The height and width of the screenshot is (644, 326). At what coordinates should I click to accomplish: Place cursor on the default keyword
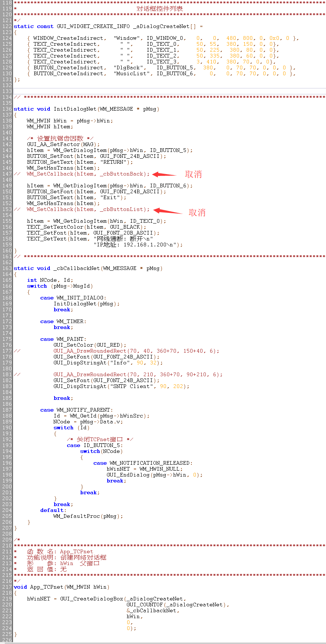point(52,510)
